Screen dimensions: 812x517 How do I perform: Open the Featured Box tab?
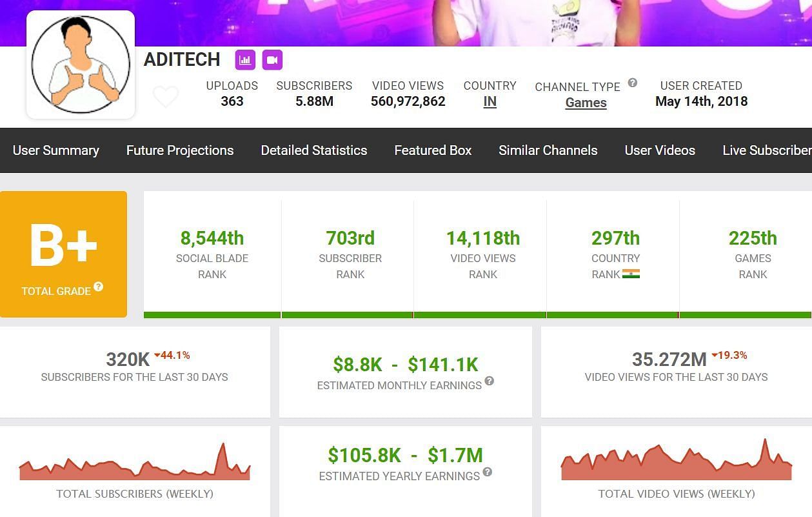point(433,150)
